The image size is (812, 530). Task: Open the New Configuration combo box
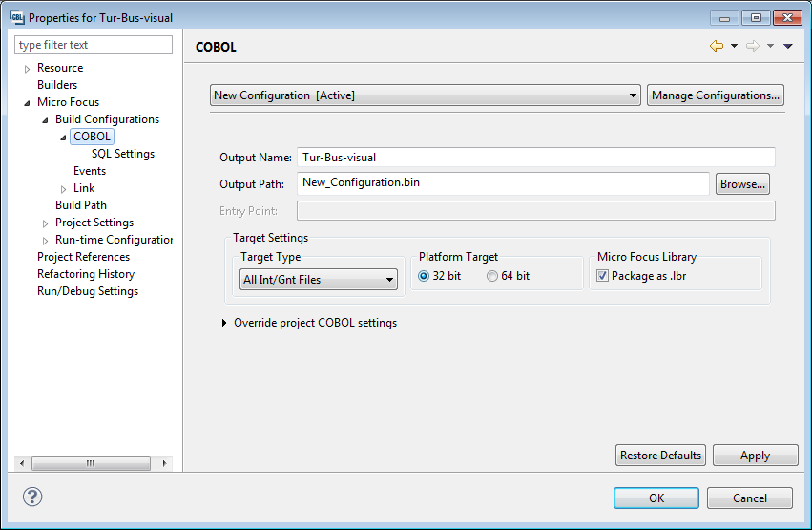[x=426, y=95]
